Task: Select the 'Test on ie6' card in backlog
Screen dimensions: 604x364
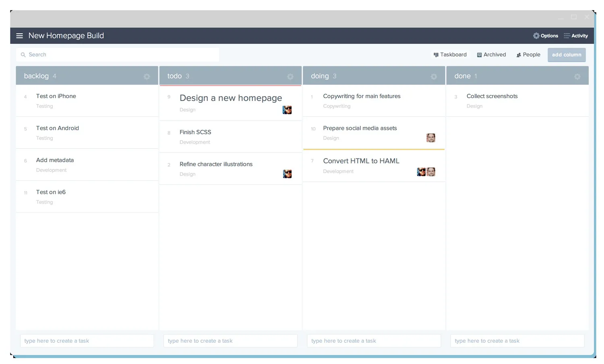Action: [x=51, y=192]
